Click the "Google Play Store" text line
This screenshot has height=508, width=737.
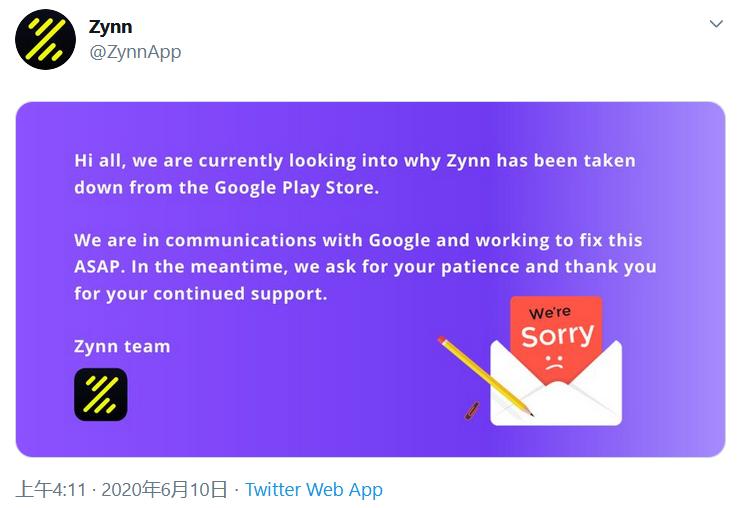[x=227, y=188]
